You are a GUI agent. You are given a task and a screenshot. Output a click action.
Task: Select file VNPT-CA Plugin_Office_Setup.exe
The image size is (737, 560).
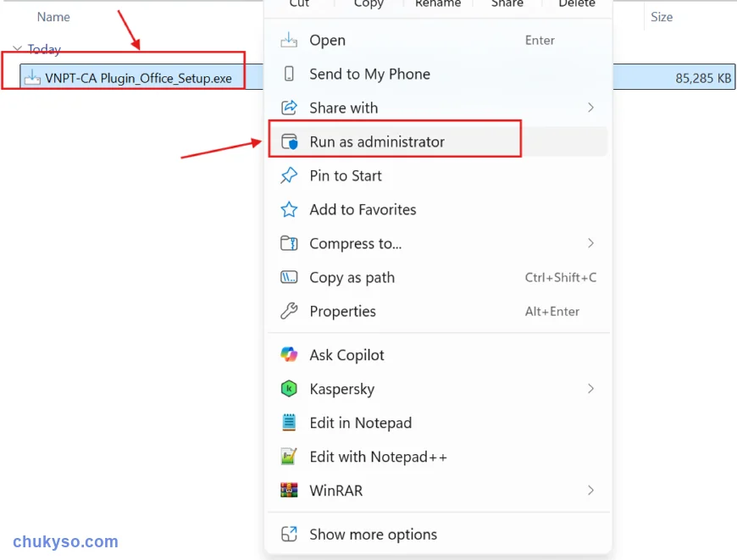[138, 78]
